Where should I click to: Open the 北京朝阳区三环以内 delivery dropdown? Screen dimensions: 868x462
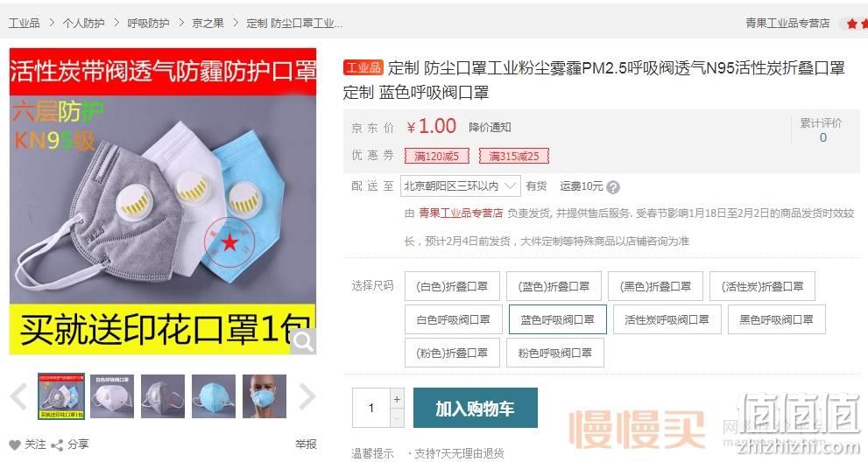point(461,185)
